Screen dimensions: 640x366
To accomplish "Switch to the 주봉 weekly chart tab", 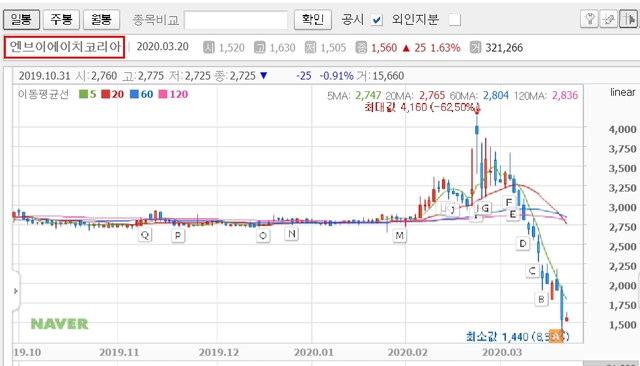I will click(x=61, y=20).
